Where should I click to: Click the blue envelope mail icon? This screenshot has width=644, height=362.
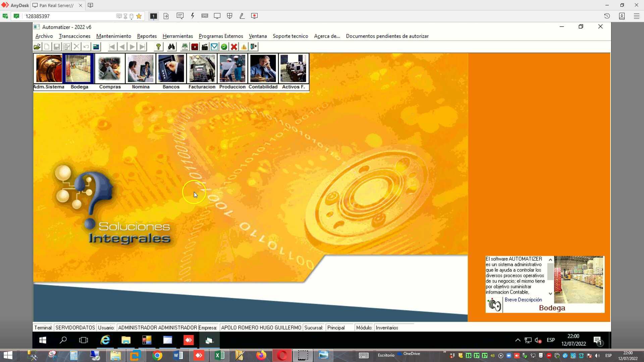pyautogui.click(x=214, y=47)
